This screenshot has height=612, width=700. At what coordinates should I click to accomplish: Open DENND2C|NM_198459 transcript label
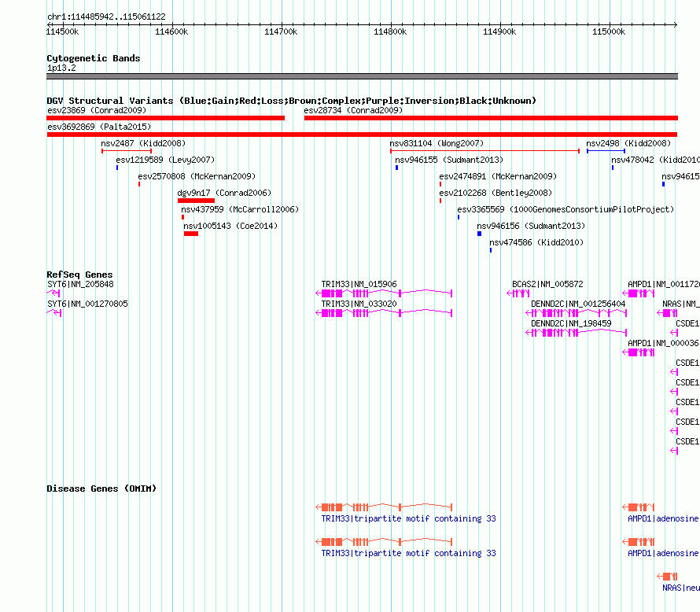pyautogui.click(x=571, y=323)
